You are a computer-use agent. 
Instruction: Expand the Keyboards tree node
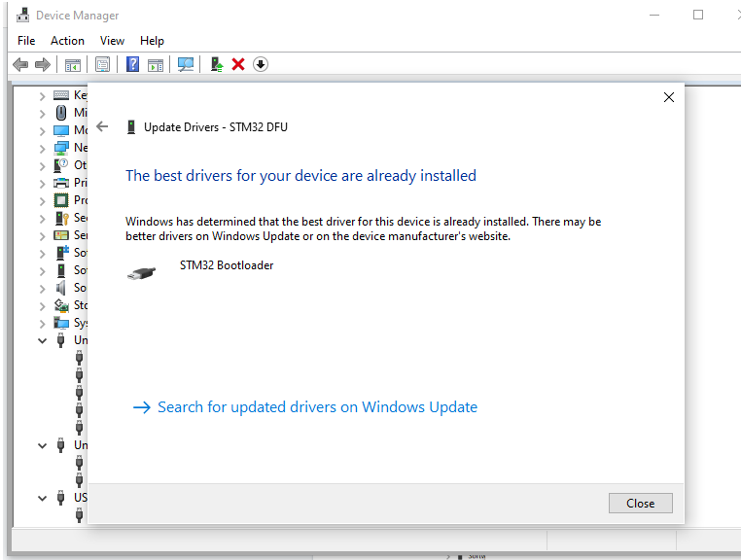pos(42,96)
